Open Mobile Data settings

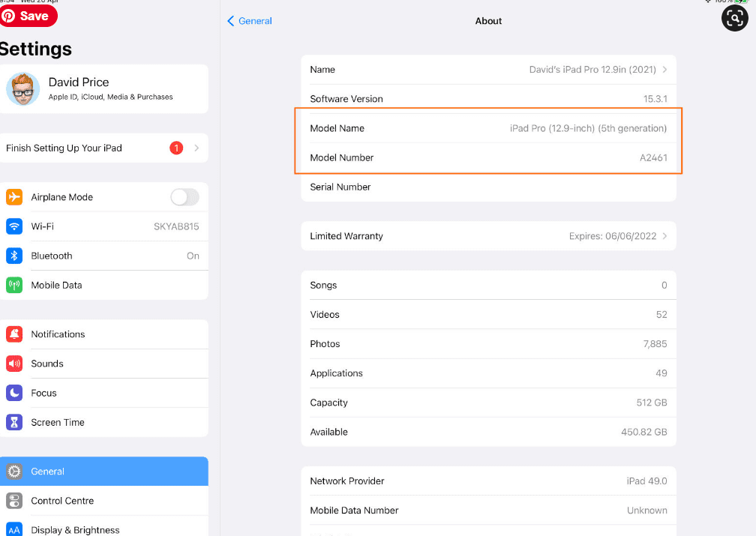tap(104, 286)
